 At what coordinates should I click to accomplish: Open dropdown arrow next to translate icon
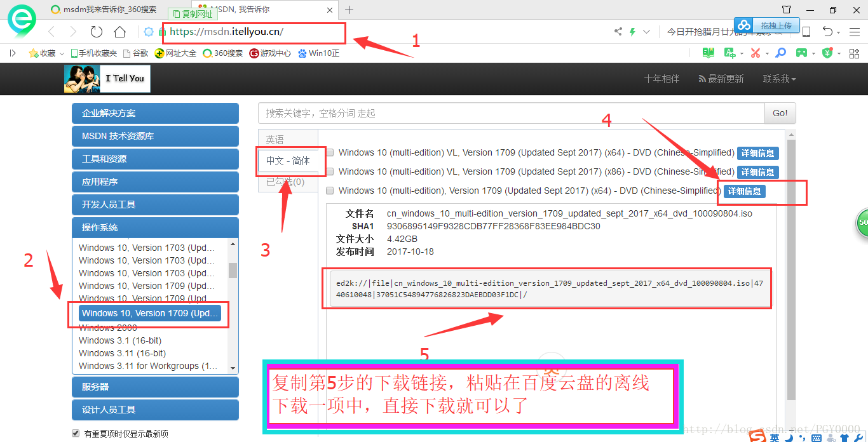tap(741, 53)
